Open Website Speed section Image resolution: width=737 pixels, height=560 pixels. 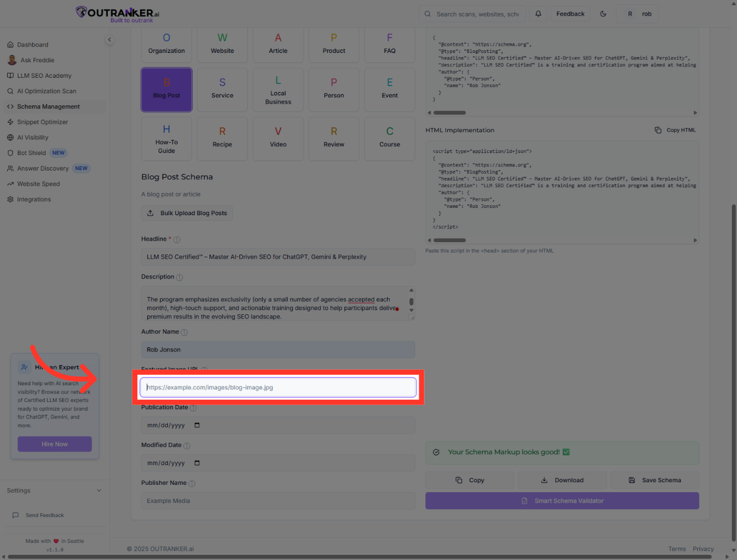(x=38, y=184)
